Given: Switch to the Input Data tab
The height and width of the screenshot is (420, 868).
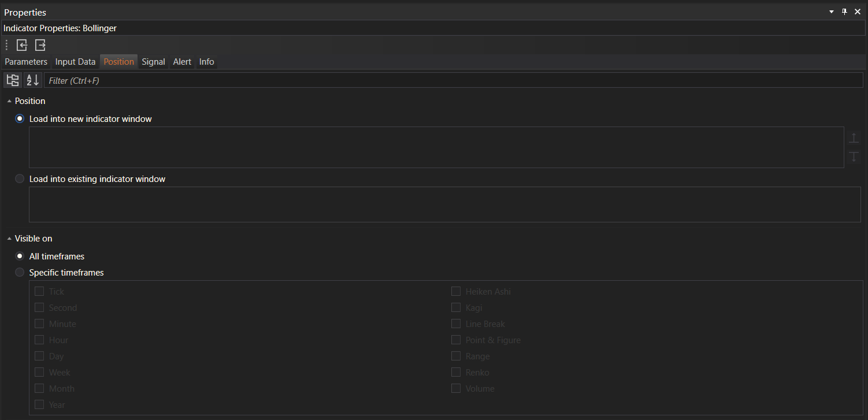Looking at the screenshot, I should (x=75, y=62).
